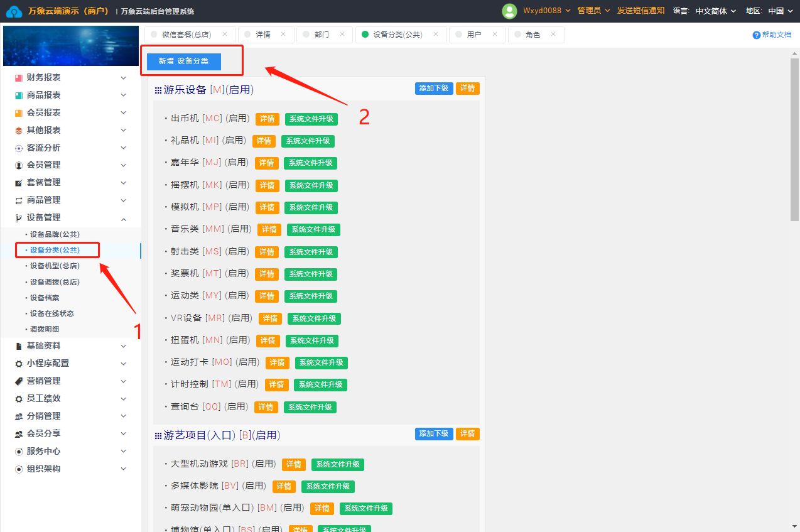Click the 其他报表 layers icon
This screenshot has width=800, height=532.
point(19,131)
